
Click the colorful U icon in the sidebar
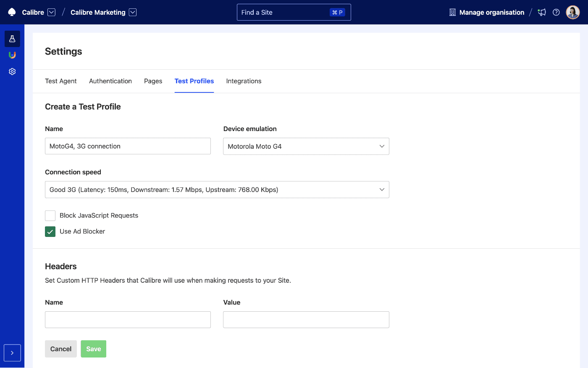12,55
